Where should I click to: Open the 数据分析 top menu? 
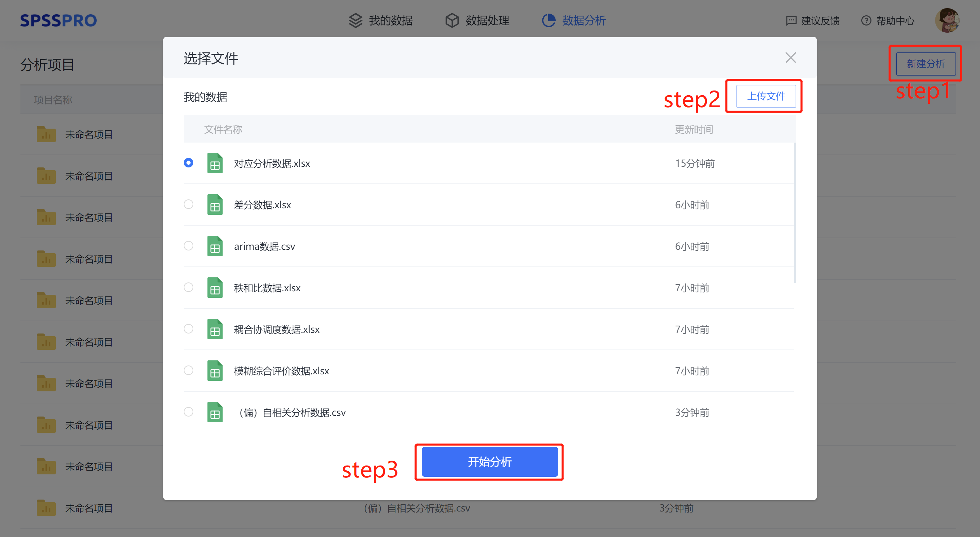point(574,20)
